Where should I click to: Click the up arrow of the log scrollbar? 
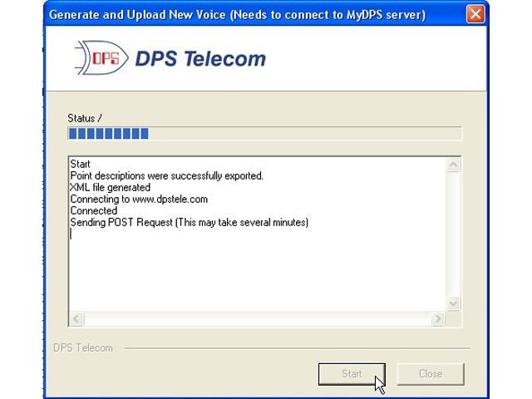point(454,165)
